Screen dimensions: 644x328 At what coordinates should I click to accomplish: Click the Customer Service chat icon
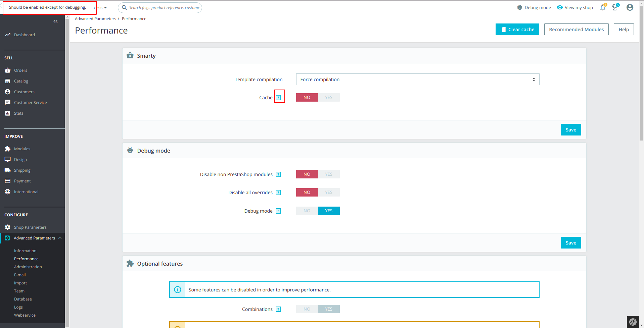7,103
